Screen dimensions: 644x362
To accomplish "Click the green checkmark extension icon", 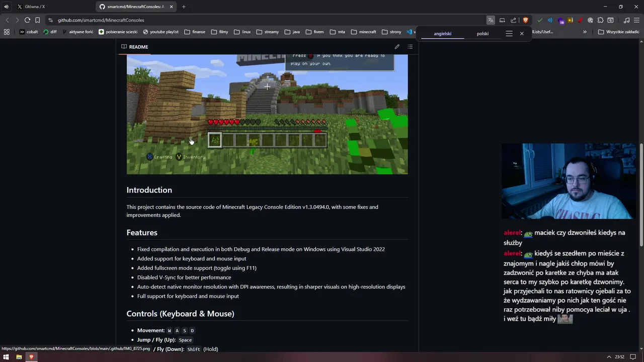I will 540,20.
